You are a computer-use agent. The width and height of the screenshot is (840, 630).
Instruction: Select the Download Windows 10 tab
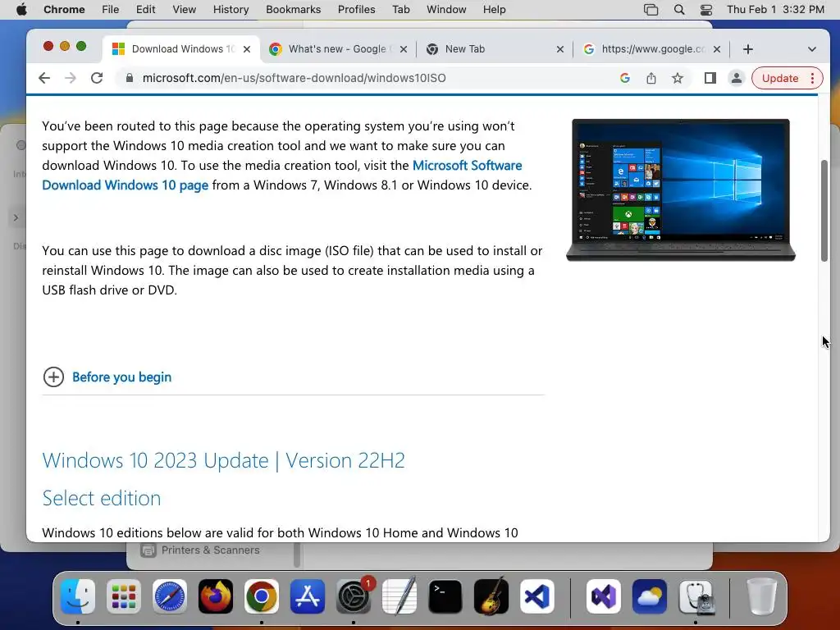click(180, 49)
